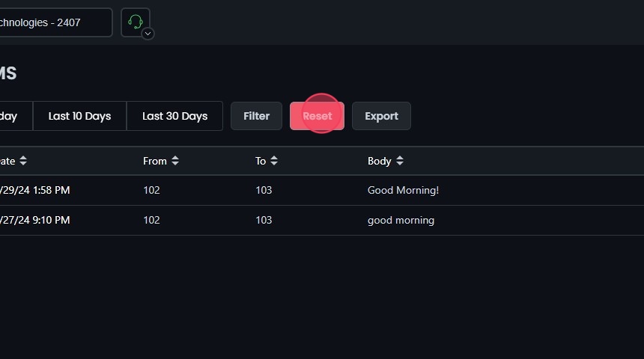This screenshot has height=359, width=644.
Task: Select the lowercase "good morning" message body
Action: point(401,220)
